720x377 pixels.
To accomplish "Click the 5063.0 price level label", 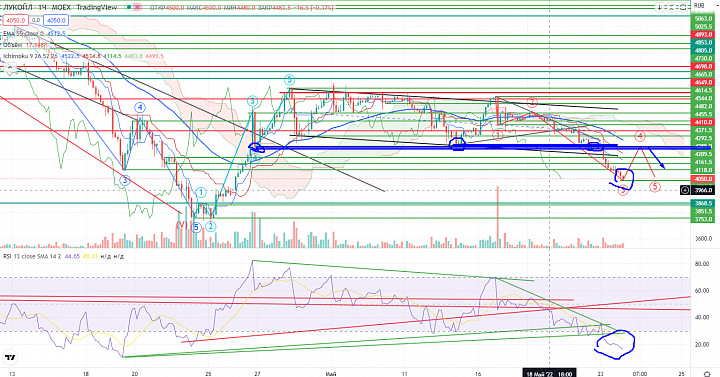I will click(x=703, y=19).
